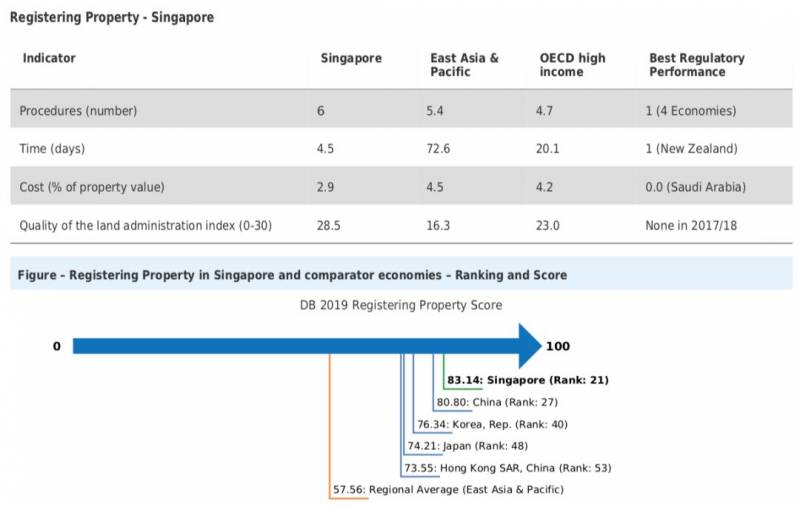Viewport: 800px width, 507px height.
Task: Select the '73.55: Hong Kong SAR, China' label
Action: click(x=507, y=467)
